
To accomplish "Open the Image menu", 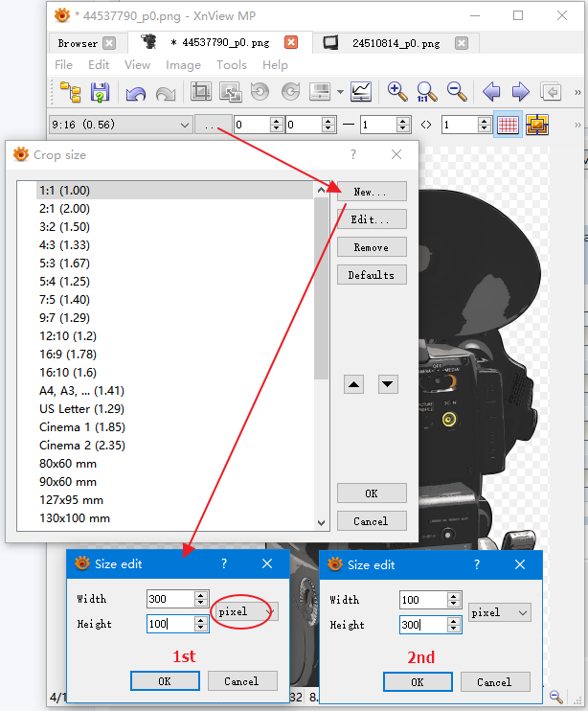I will coord(183,65).
